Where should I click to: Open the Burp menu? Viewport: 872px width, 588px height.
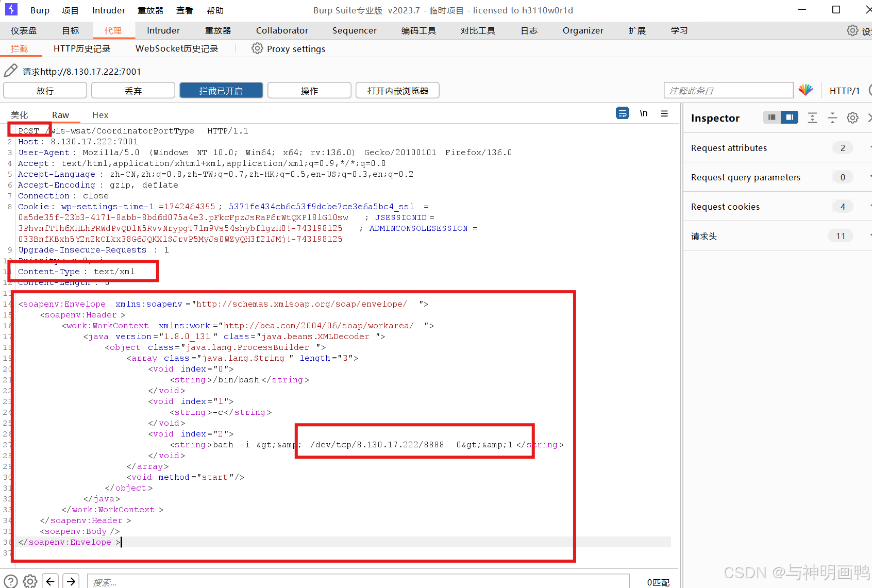(40, 10)
